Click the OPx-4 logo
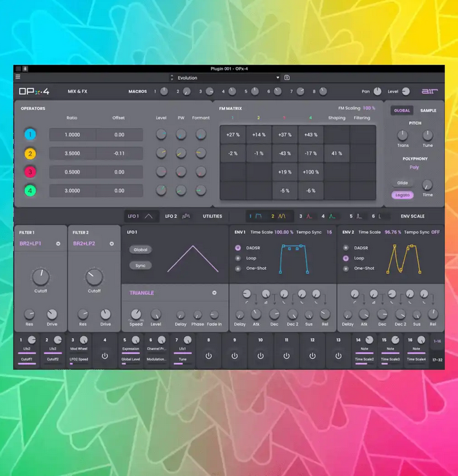 (34, 92)
